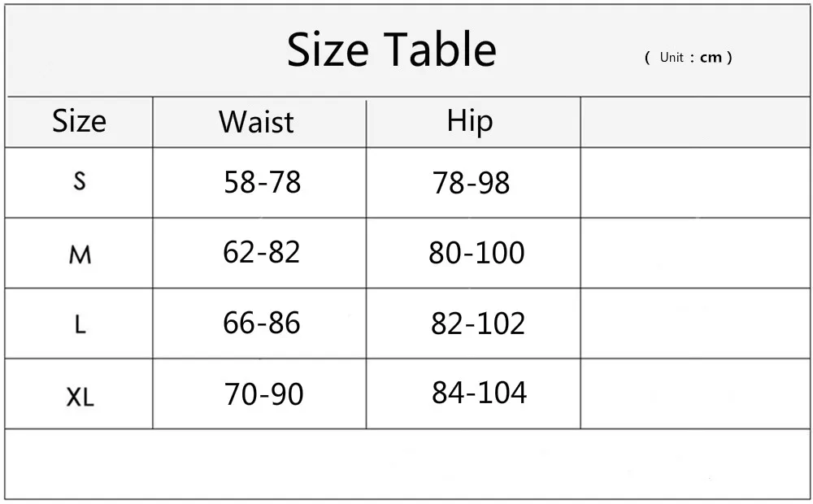Click waist value 62-82
Image resolution: width=813 pixels, height=504 pixels.
point(261,253)
